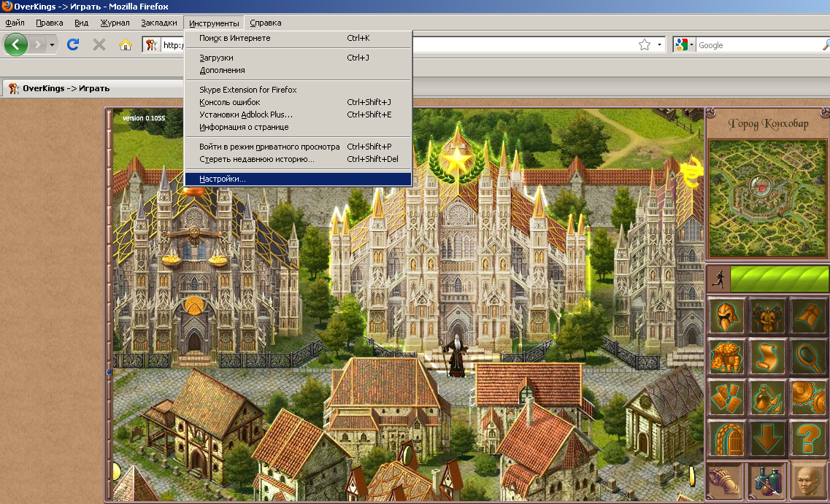Open Настройки… from the tools menu
Image resolution: width=830 pixels, height=504 pixels.
pyautogui.click(x=299, y=179)
